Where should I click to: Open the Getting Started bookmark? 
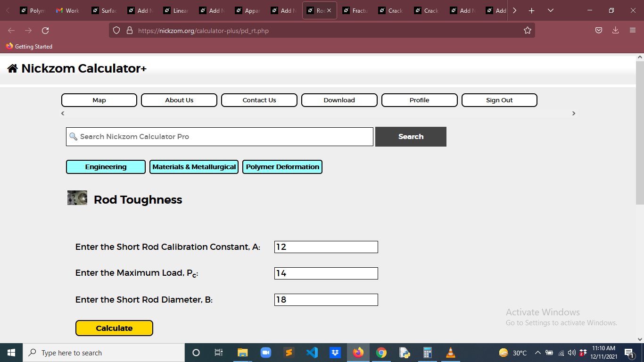[x=29, y=46]
